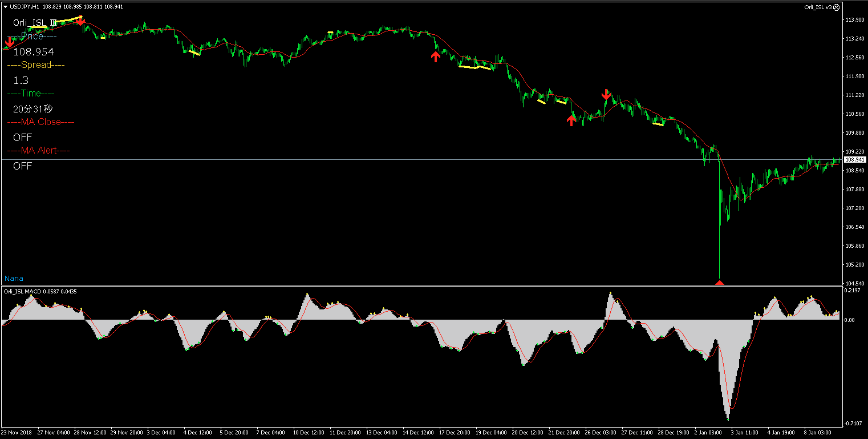Click the 0.00 level on MACD scale

click(849, 320)
